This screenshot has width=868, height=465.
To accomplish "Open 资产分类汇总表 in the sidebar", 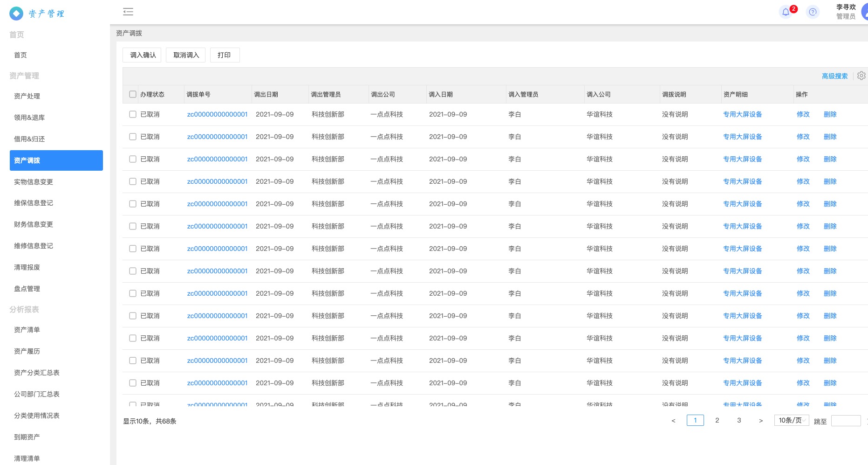I will pos(37,373).
